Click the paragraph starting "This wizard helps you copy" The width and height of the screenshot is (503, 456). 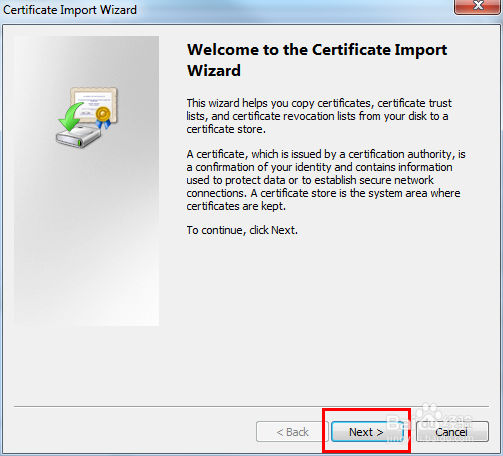point(319,116)
